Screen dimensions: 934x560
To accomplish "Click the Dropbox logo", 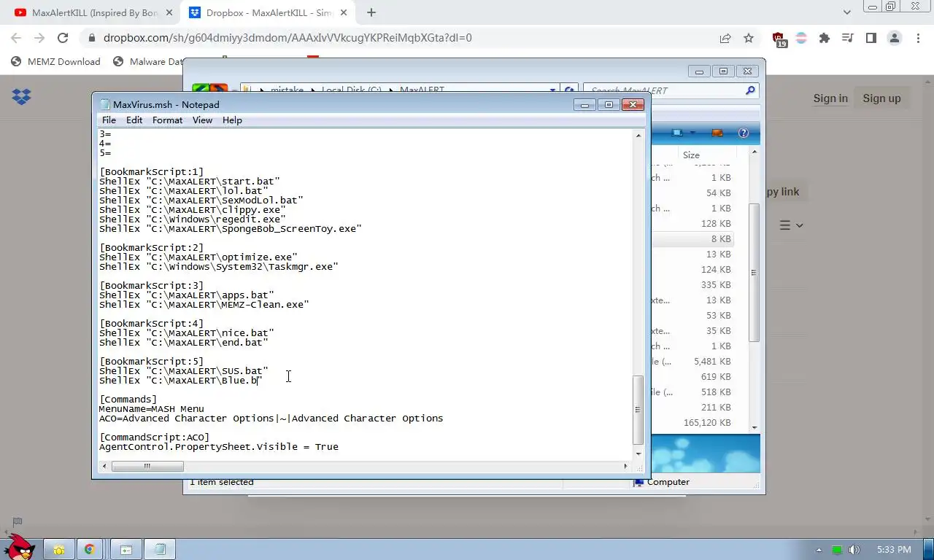I will tap(21, 96).
